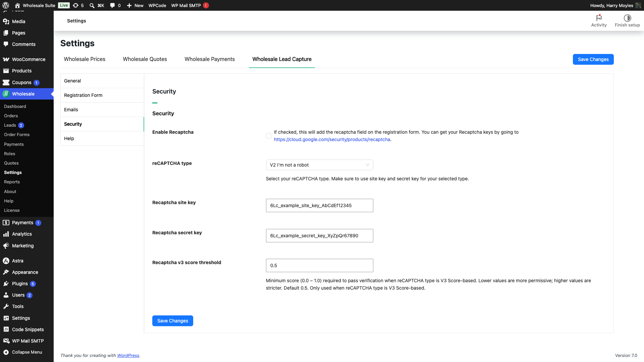This screenshot has width=644, height=362.
Task: Switch to Wholesale Quotes tab
Action: coord(145,59)
